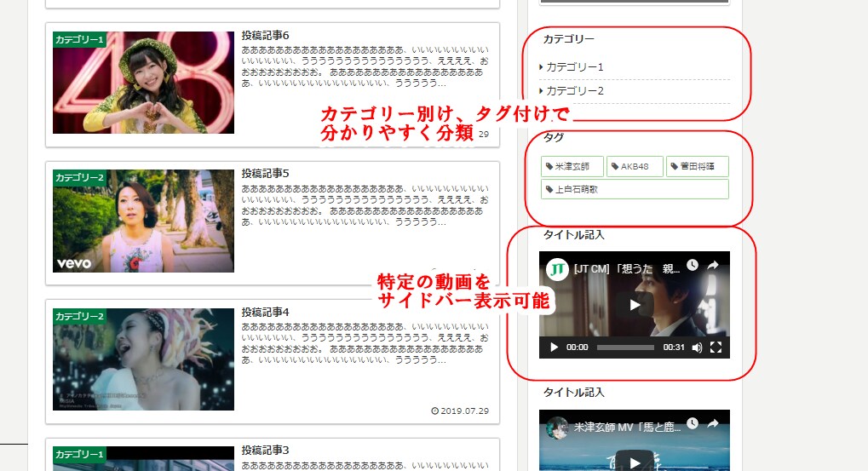Click Watch Later clock on 米津玄師 MV video
The width and height of the screenshot is (868, 471).
pyautogui.click(x=693, y=423)
